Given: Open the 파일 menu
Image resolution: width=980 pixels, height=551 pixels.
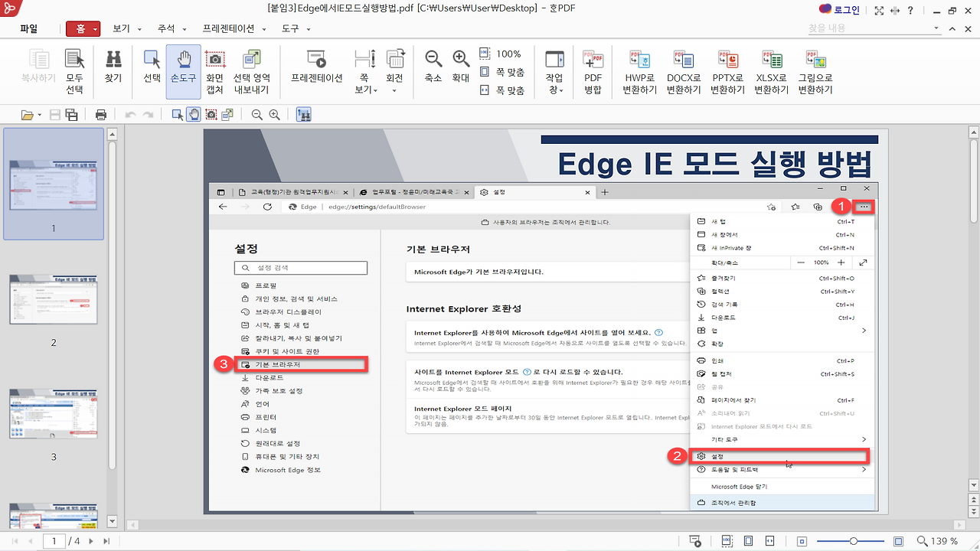Looking at the screenshot, I should click(x=29, y=29).
